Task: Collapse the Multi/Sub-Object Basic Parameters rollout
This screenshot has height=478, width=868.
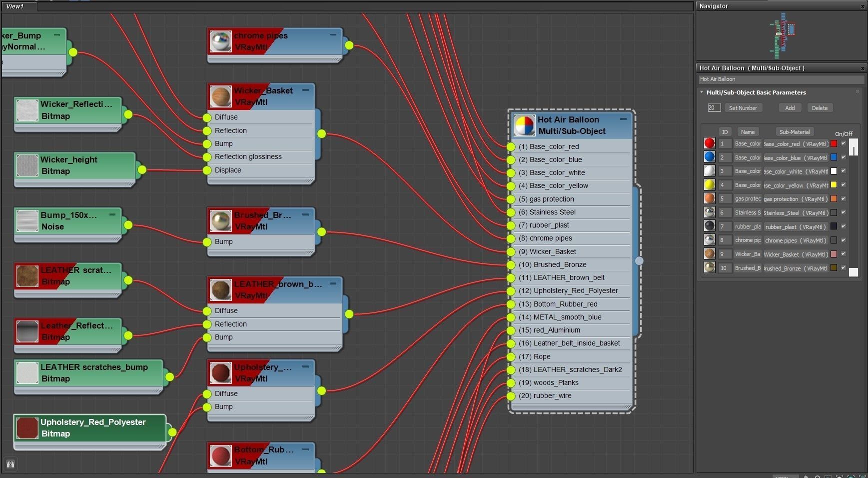Action: coord(702,92)
